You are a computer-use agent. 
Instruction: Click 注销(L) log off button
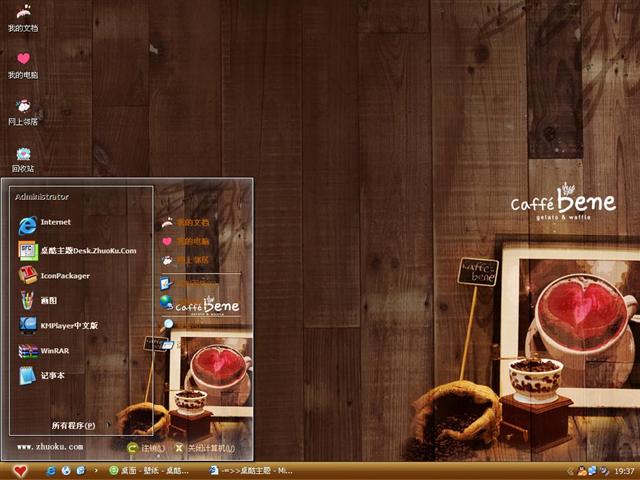pyautogui.click(x=146, y=448)
